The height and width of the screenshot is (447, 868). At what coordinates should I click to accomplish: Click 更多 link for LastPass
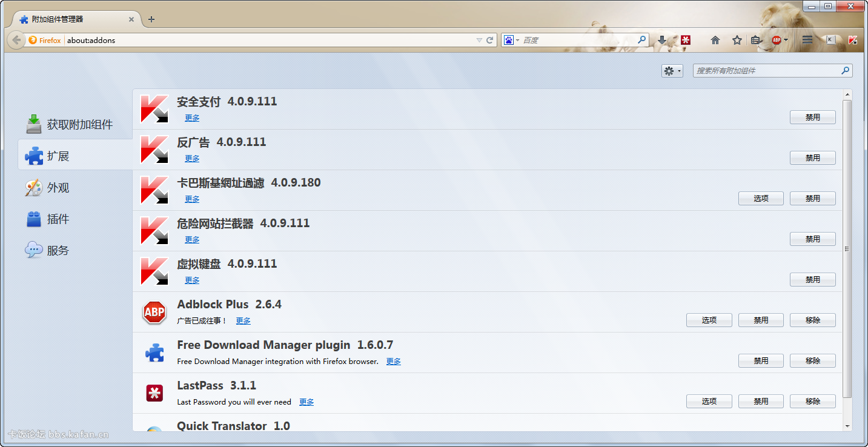click(x=306, y=402)
